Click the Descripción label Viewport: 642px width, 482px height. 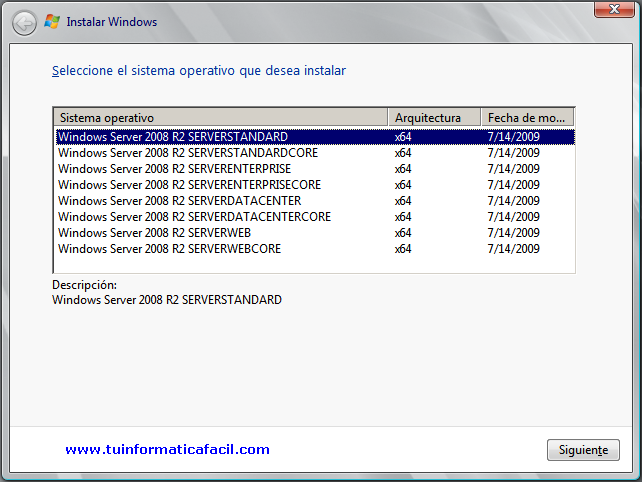pos(84,285)
